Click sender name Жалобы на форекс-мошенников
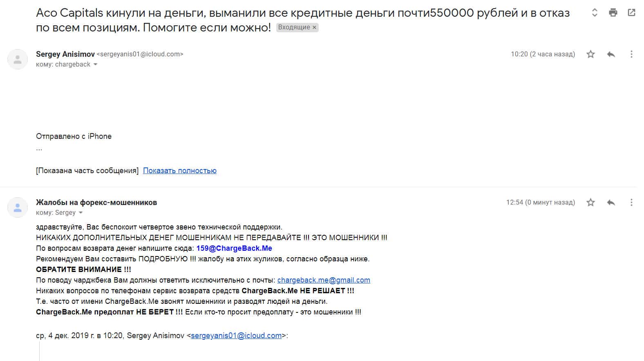 (x=96, y=203)
